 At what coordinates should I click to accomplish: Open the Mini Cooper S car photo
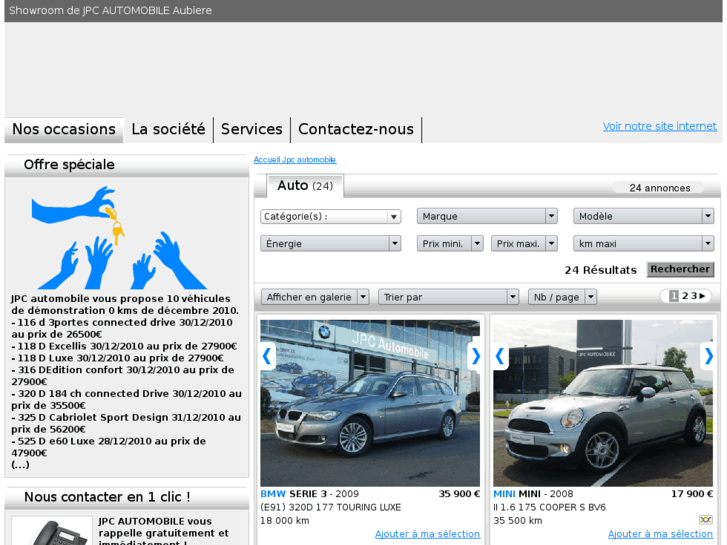[x=603, y=403]
